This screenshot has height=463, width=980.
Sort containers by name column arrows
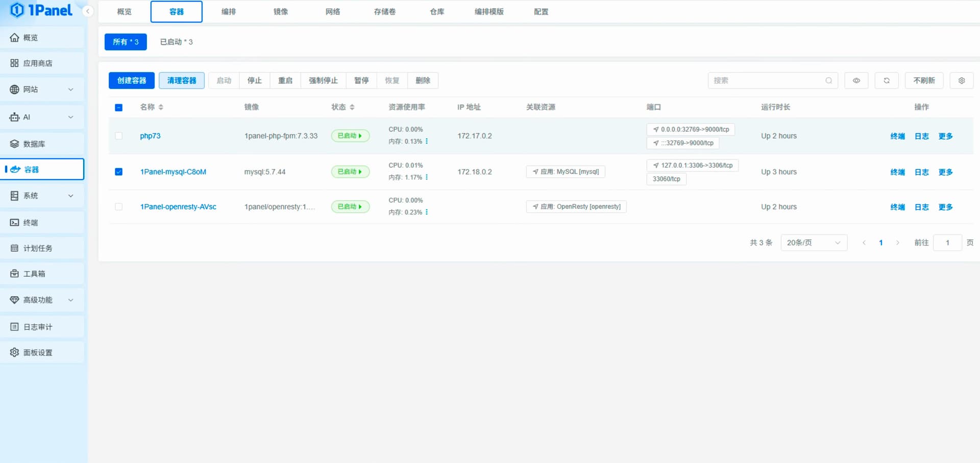[161, 107]
